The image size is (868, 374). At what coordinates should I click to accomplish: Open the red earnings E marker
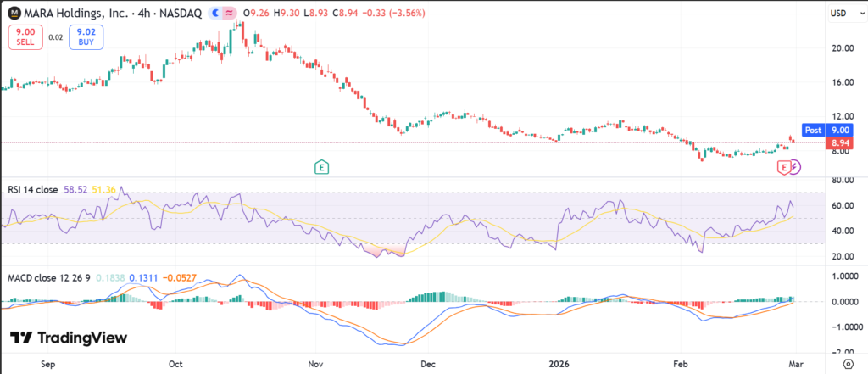point(783,168)
